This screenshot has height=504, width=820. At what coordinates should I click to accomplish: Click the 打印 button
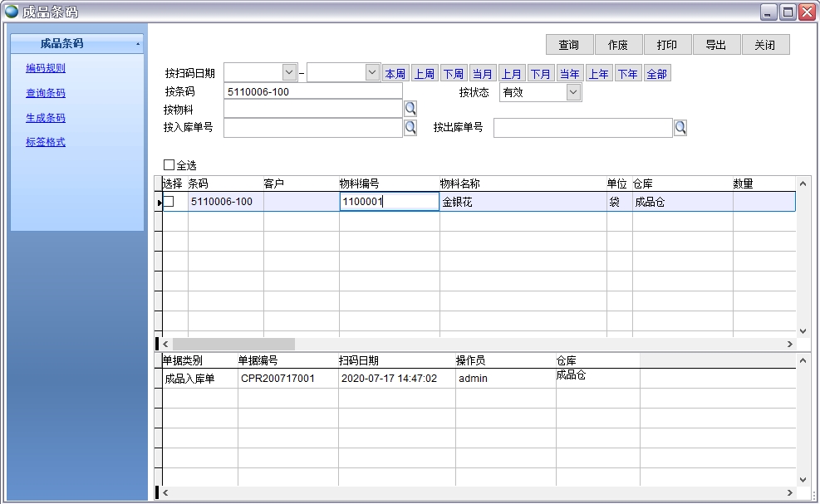(x=666, y=45)
